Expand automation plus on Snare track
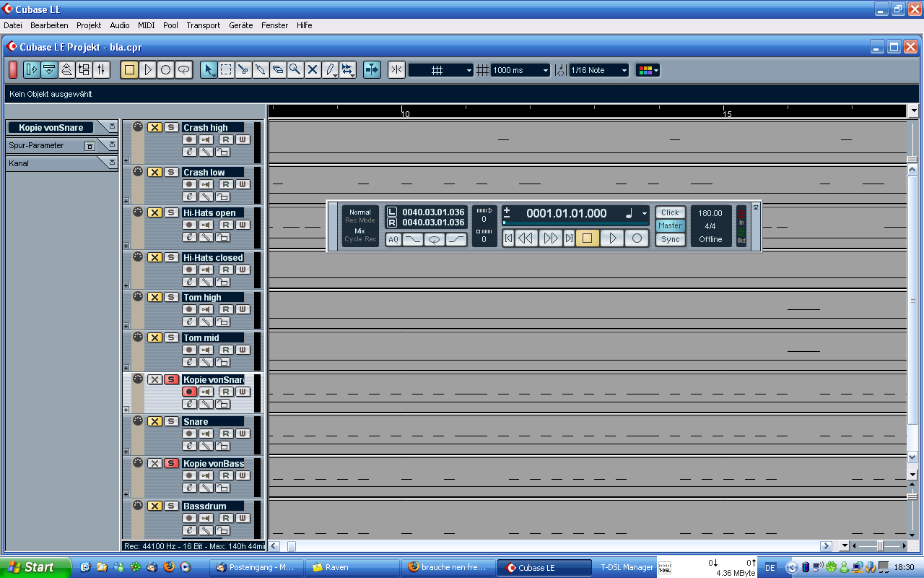Image resolution: width=924 pixels, height=578 pixels. point(126,452)
